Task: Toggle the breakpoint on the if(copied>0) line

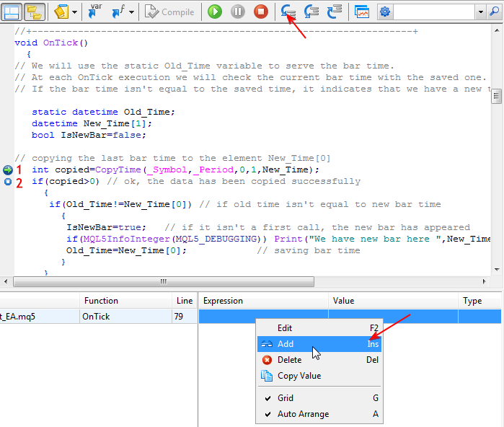Action: (8, 182)
